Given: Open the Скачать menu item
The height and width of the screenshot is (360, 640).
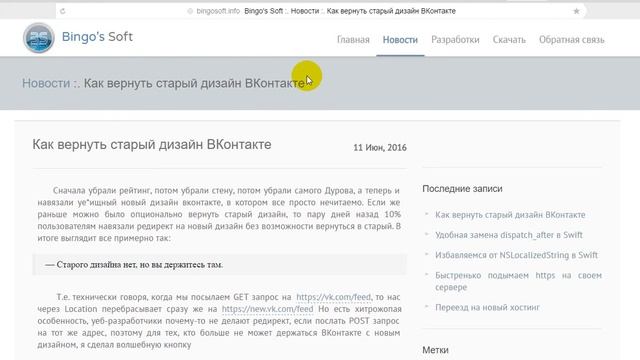Looking at the screenshot, I should [x=509, y=40].
